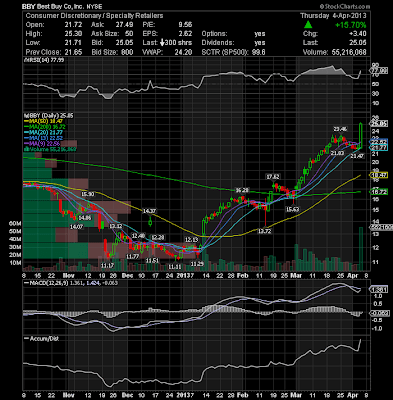
Task: Click the 11.77 price label
Action: (132, 256)
